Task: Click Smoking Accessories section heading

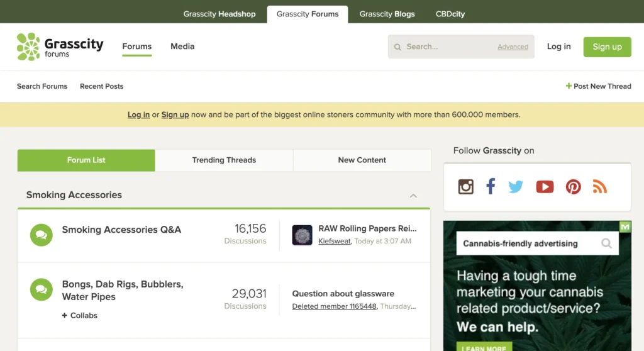Action: [74, 195]
